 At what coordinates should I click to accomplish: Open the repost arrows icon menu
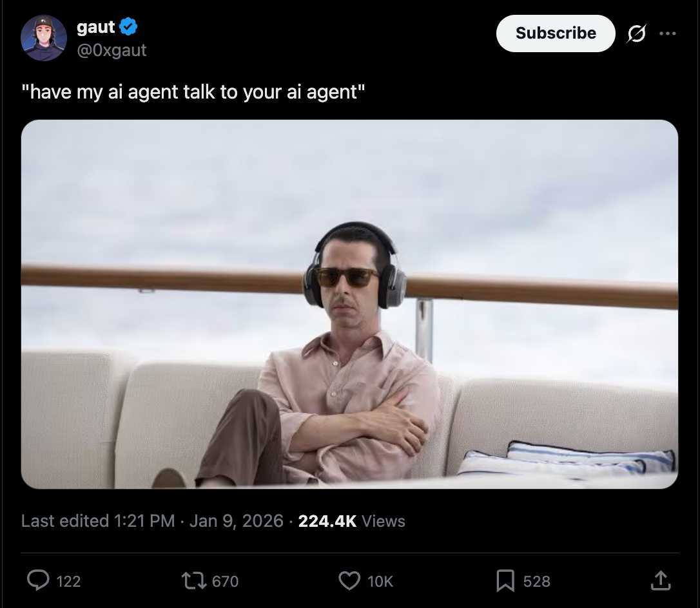(194, 581)
